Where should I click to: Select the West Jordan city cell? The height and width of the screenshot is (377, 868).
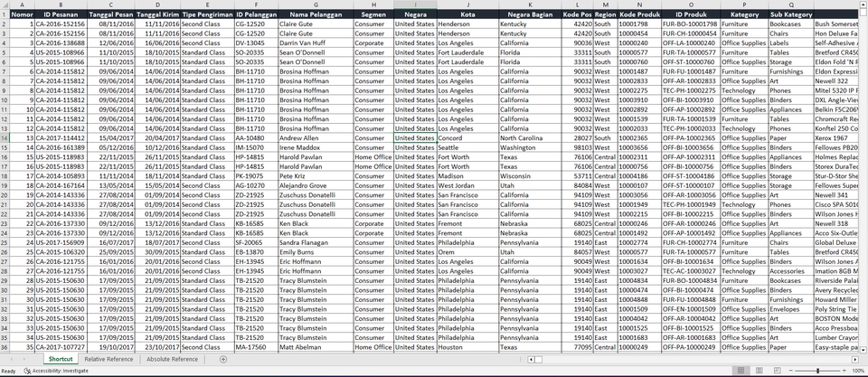pos(467,185)
